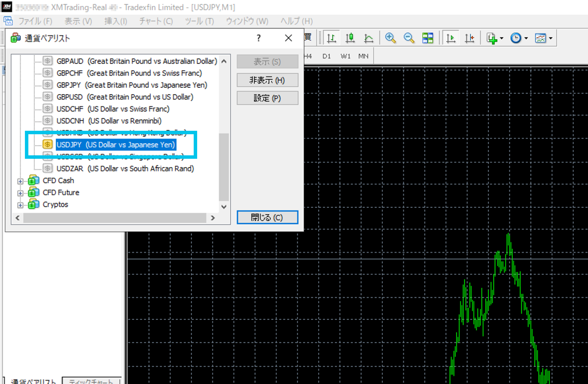Toggle the USDJPY symbol's yellow dollar icon
Screen dimensions: 588x384
click(47, 145)
